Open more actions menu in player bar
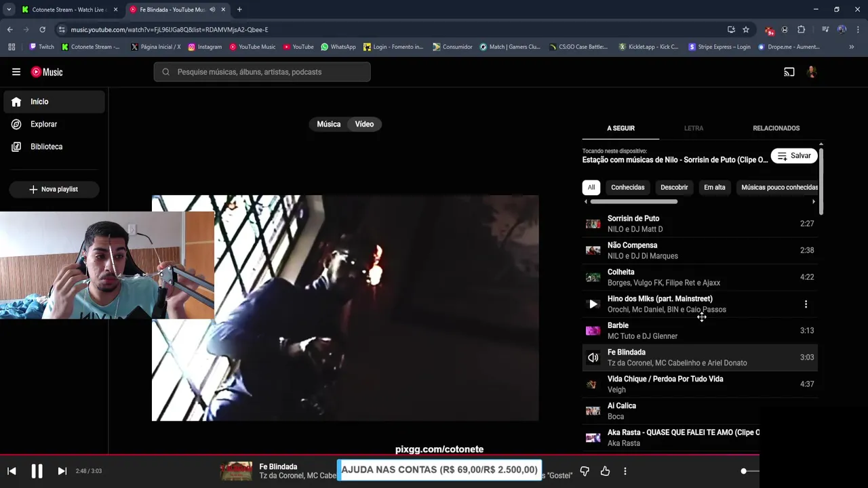The image size is (868, 488). point(625,471)
